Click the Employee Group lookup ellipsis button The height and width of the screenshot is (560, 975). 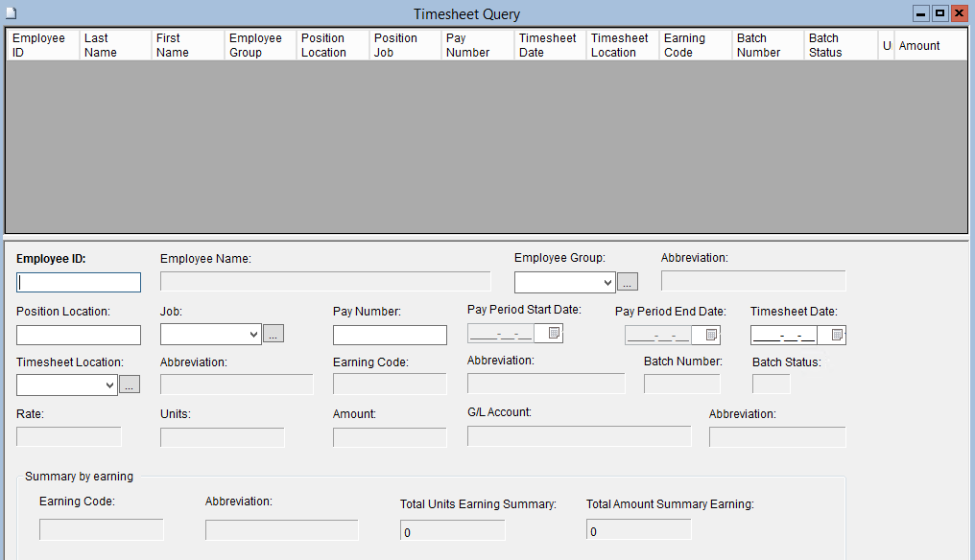pyautogui.click(x=627, y=282)
